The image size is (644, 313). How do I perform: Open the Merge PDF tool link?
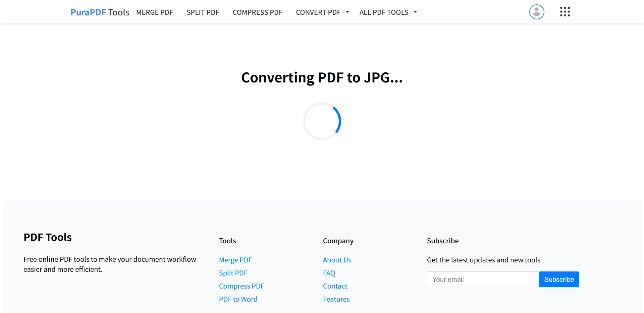click(x=235, y=260)
